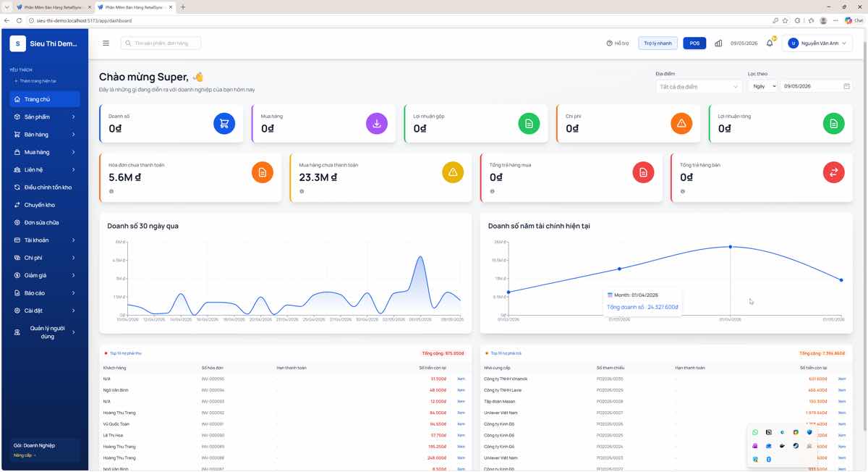Click reference PO2026/0027
This screenshot has height=472, width=868.
point(610,413)
